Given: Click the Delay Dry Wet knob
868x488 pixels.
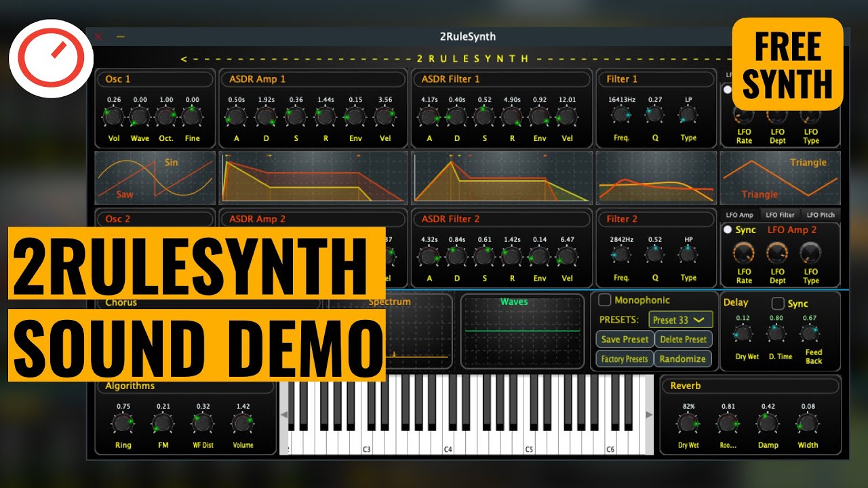Looking at the screenshot, I should [x=743, y=334].
